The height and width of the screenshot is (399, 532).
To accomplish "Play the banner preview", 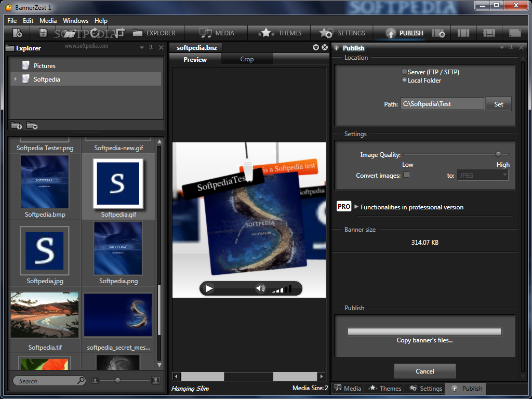I will [x=209, y=289].
